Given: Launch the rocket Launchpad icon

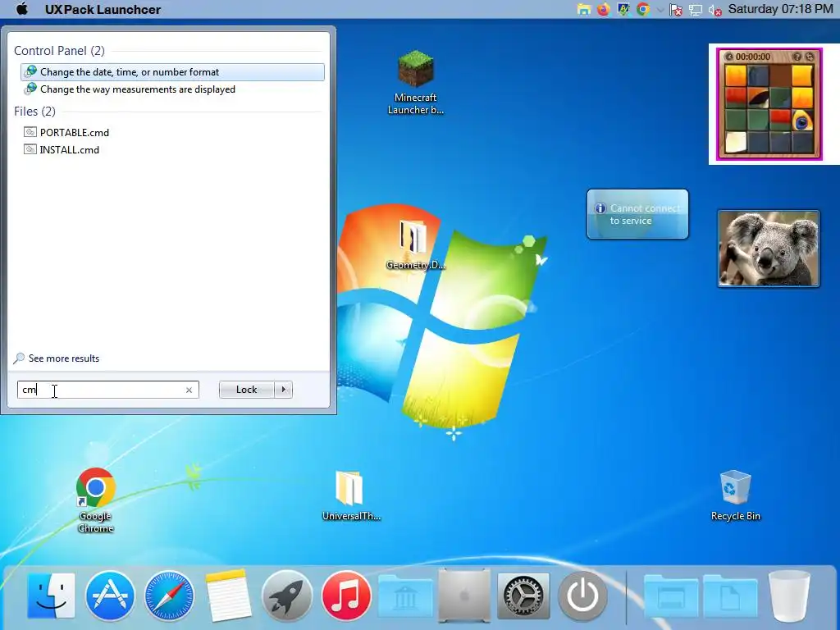Looking at the screenshot, I should (287, 596).
